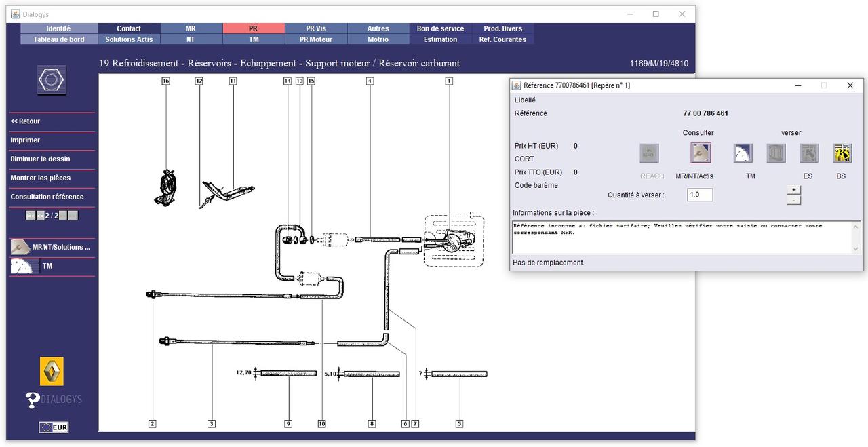Click the greyed REACH icon in the dialog
The height and width of the screenshot is (447, 868).
click(649, 153)
